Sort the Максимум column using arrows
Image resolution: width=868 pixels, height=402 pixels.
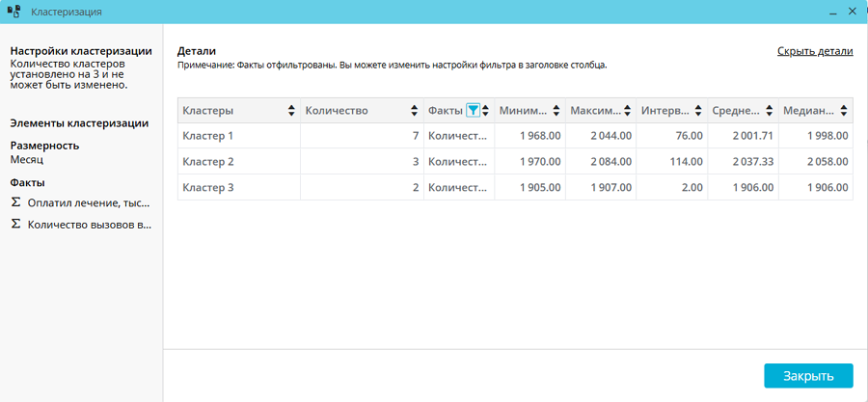pyautogui.click(x=628, y=111)
